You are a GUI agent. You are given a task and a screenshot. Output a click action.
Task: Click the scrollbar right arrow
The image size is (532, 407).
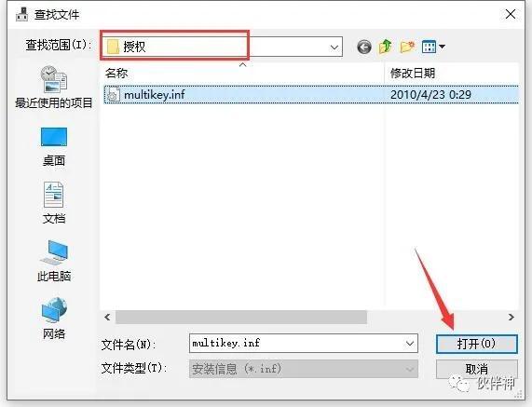[512, 317]
